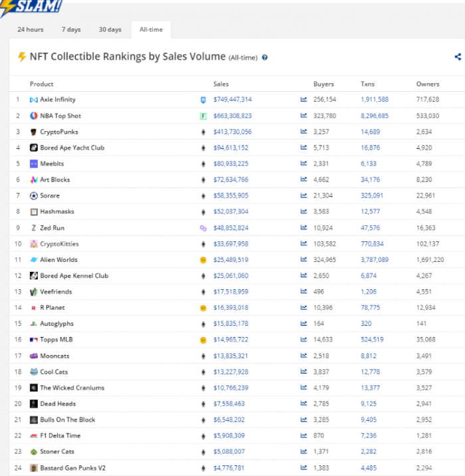The width and height of the screenshot is (465, 476).
Task: Open the Meebits product link
Action: 52,164
